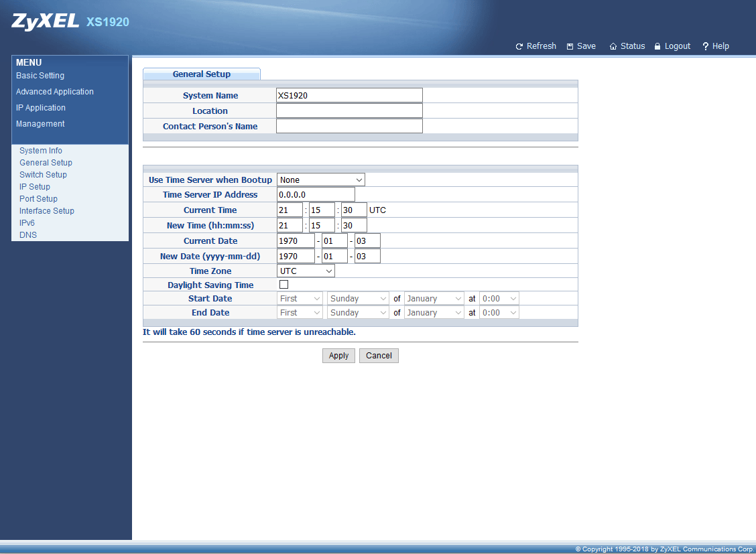Open End Date time dropdown

click(x=499, y=313)
